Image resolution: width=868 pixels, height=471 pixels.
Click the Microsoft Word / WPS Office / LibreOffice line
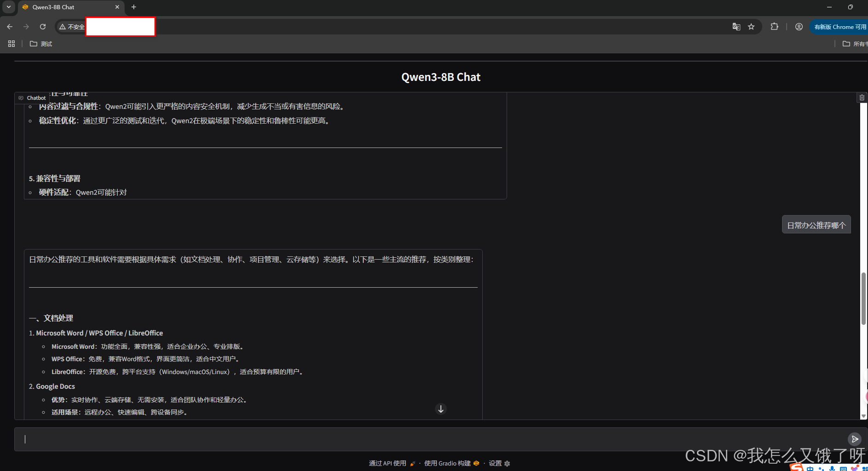96,333
